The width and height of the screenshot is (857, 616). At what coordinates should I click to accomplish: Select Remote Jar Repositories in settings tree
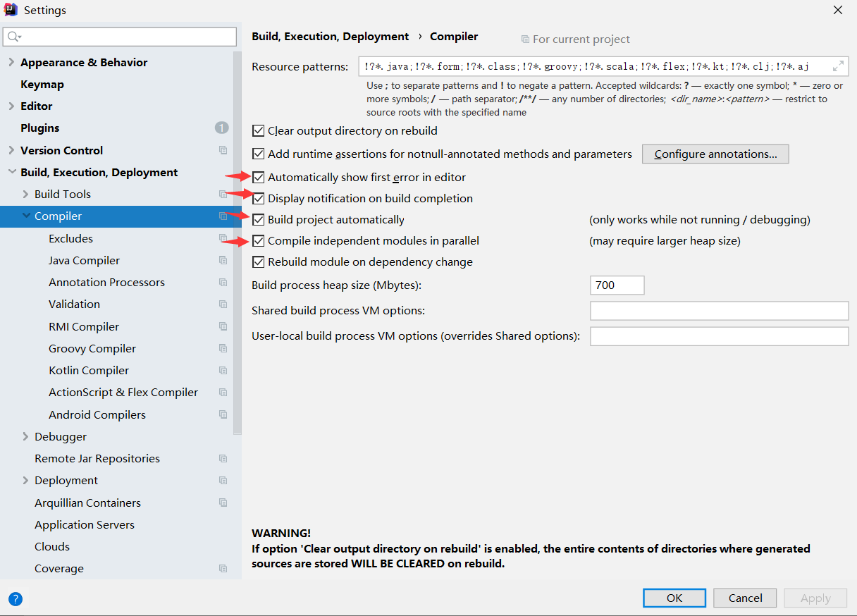pyautogui.click(x=97, y=458)
